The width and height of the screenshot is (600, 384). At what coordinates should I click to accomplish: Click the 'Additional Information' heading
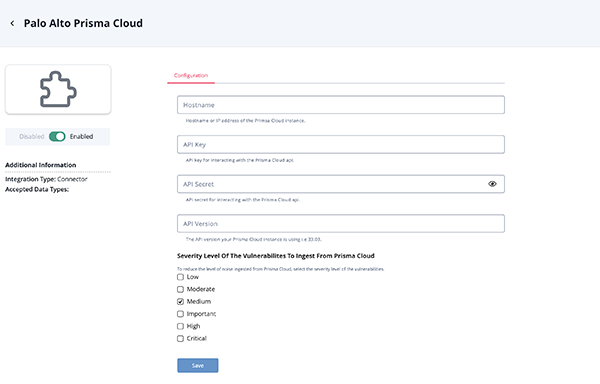tap(41, 165)
